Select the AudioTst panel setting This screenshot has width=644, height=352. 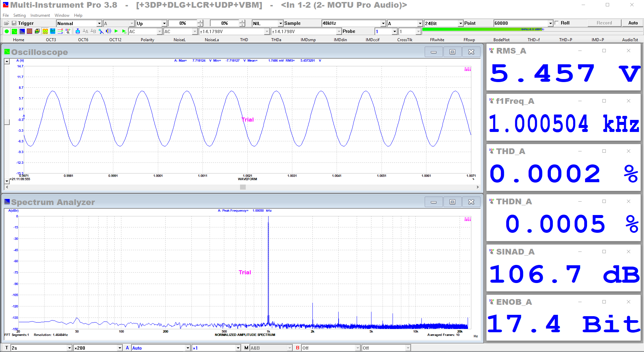coord(630,40)
